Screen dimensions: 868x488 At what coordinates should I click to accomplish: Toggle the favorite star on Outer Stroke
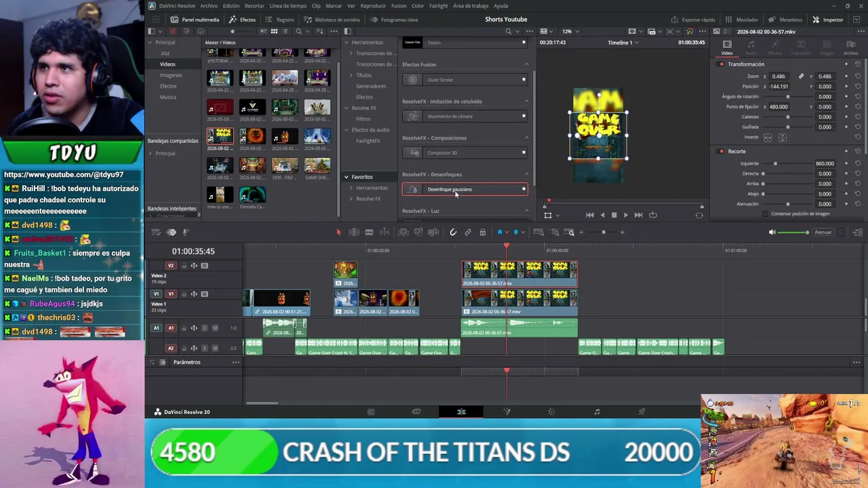pos(524,79)
